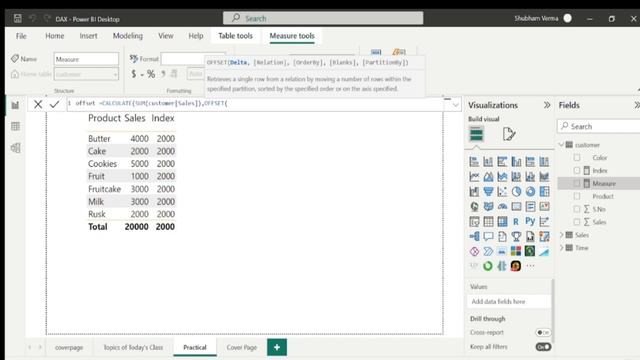Screen dimensions: 640x360
Task: Select the multi-row card visual
Action: coord(530,207)
